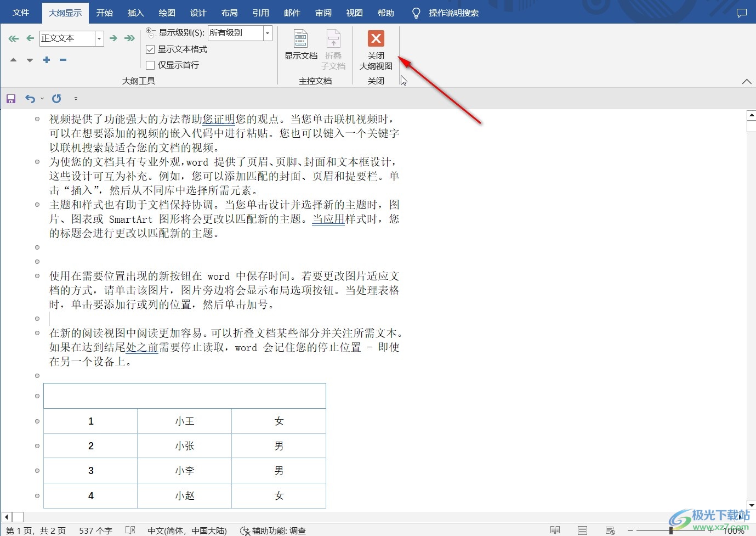Move item down with the triangle
Screen dimensions: 756x536
30,60
